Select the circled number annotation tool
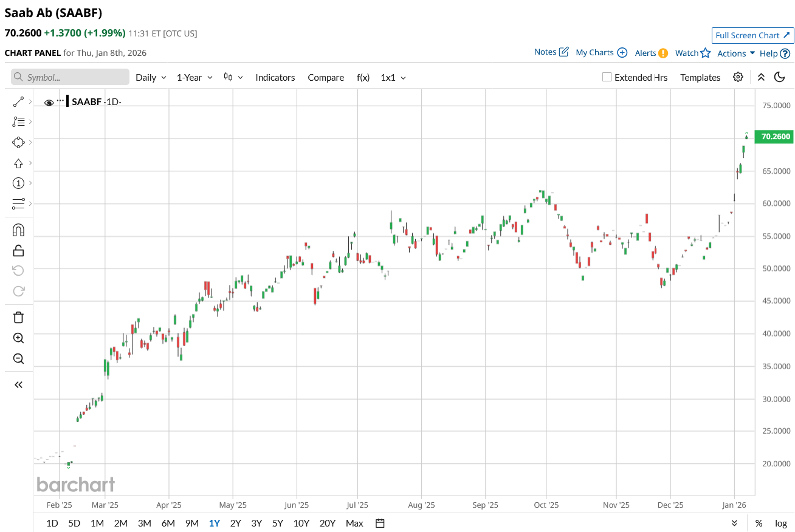Image resolution: width=795 pixels, height=532 pixels. (x=18, y=183)
